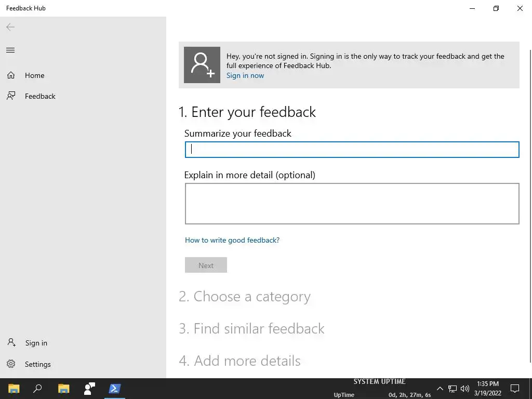Viewport: 532px width, 399px height.
Task: Focus the Summarize your feedback field
Action: [352, 150]
